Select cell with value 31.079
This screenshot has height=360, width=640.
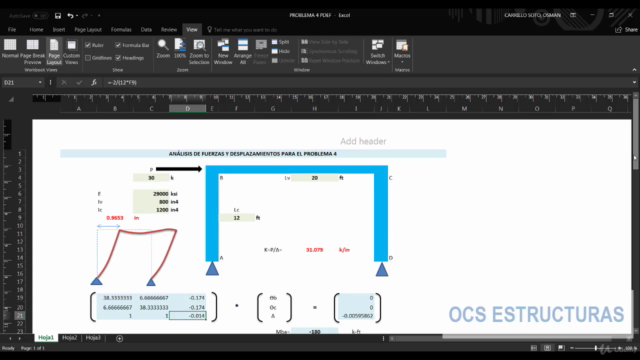click(314, 250)
